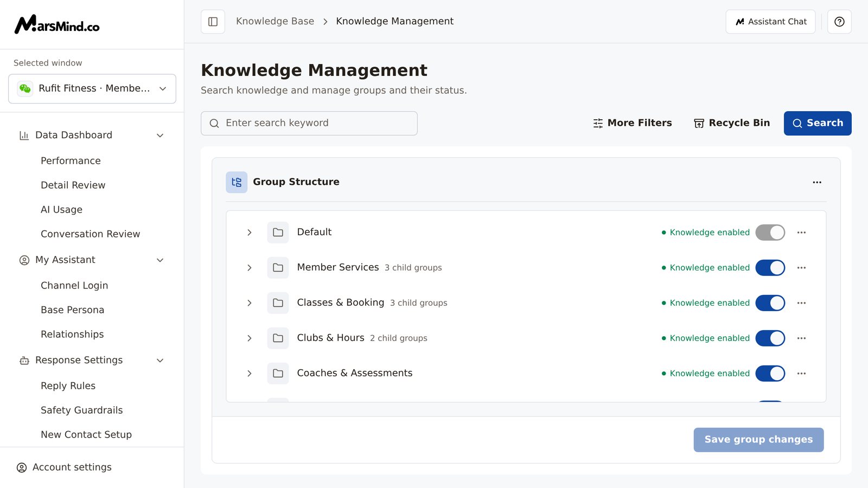Click the Coaches & Assessments folder icon
Viewport: 868px width, 488px height.
click(278, 374)
